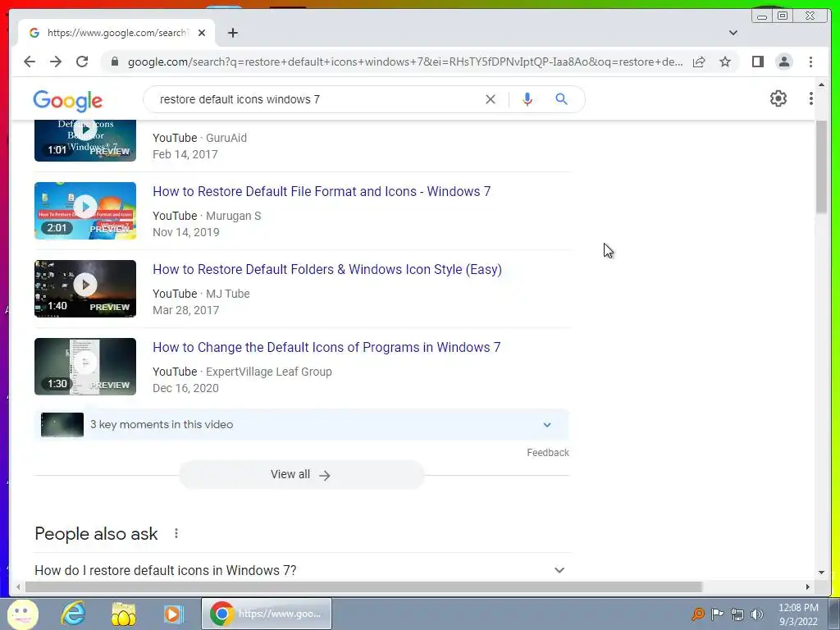Open Google quick settings gear
The height and width of the screenshot is (630, 840).
click(778, 98)
